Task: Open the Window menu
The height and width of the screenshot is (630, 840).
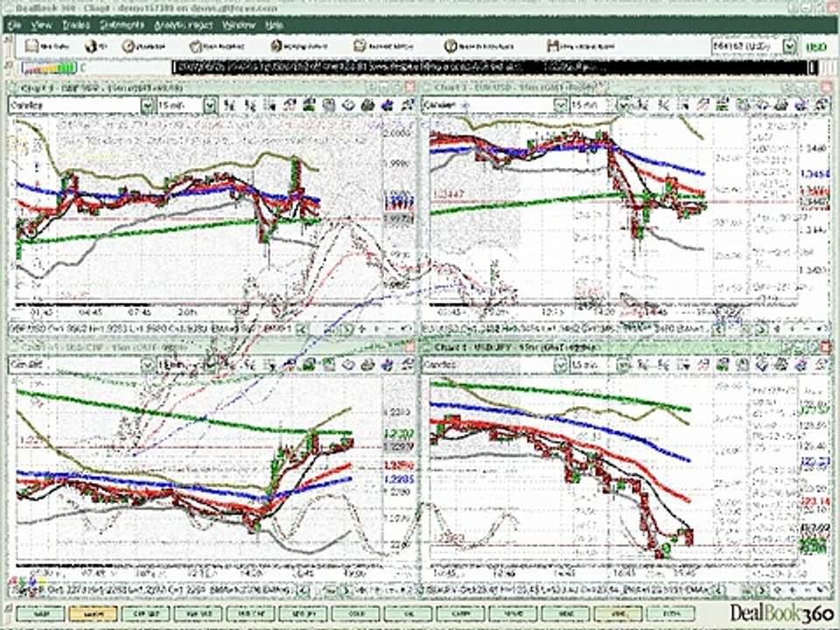Action: [x=238, y=25]
